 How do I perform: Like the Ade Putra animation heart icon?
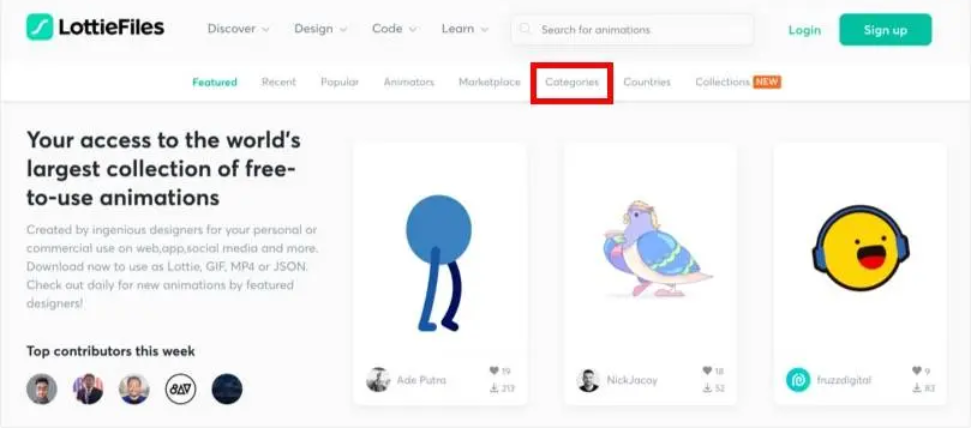click(x=494, y=371)
